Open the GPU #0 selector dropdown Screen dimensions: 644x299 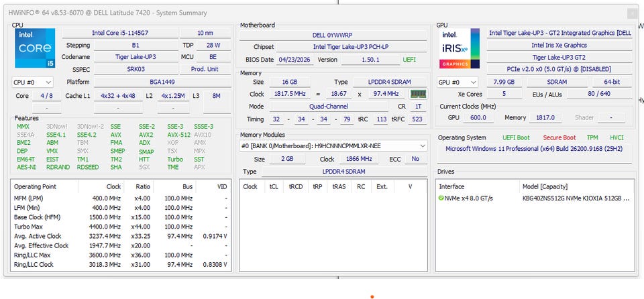pos(458,82)
